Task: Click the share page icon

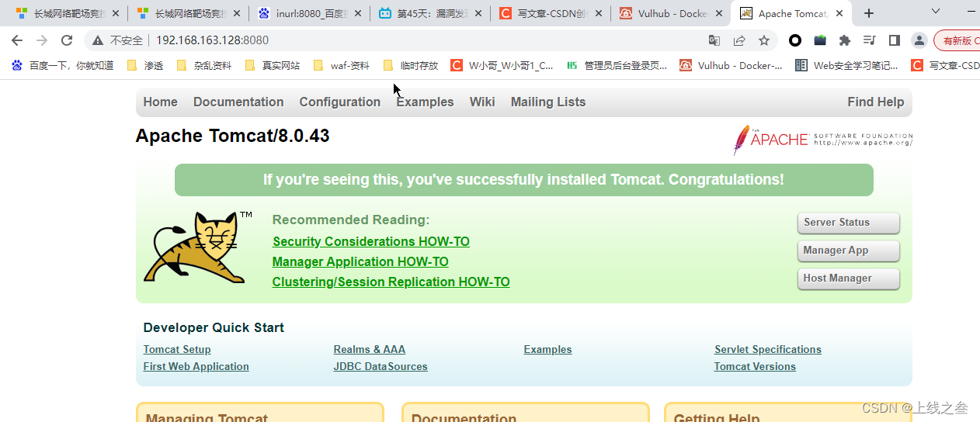Action: click(739, 40)
